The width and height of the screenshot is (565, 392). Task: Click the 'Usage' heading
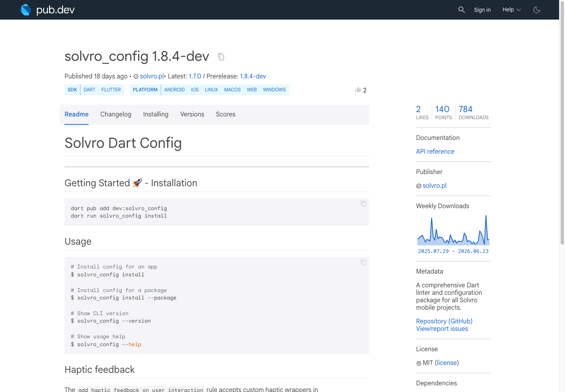(x=78, y=241)
